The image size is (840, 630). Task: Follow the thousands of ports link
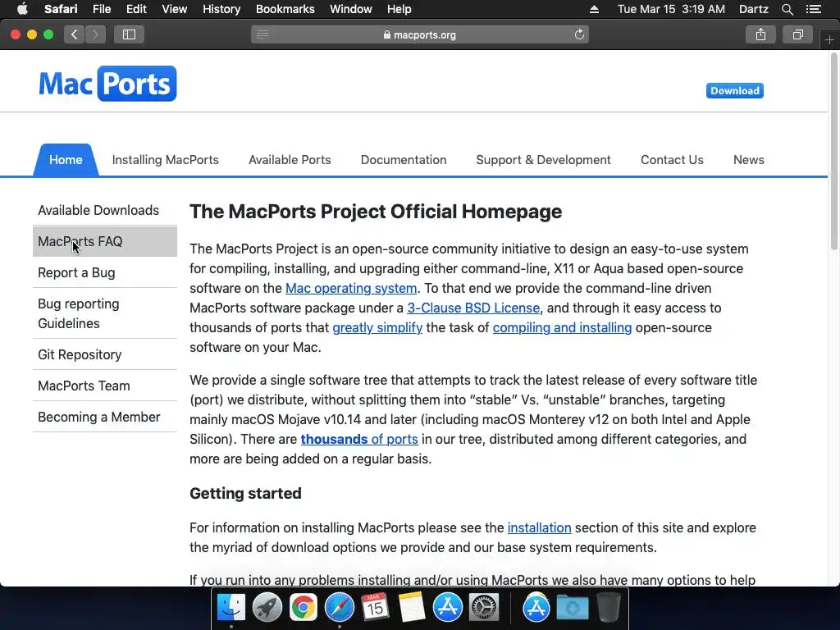359,440
